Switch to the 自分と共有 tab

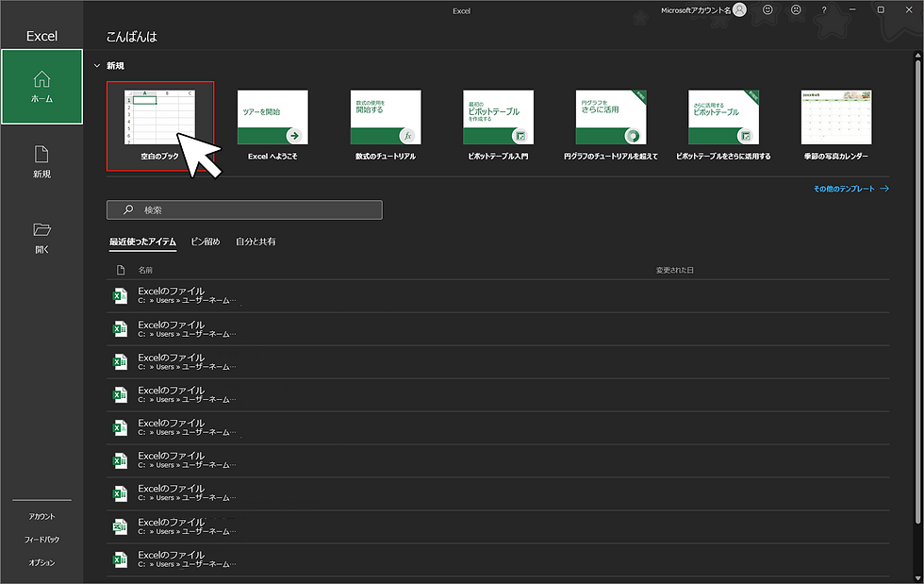point(256,242)
